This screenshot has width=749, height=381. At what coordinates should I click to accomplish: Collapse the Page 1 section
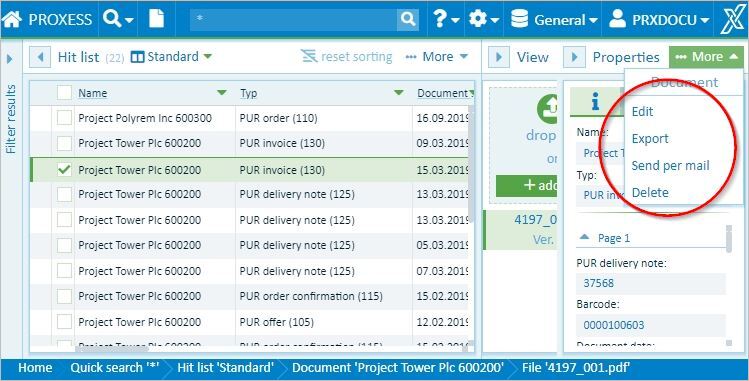coord(584,237)
